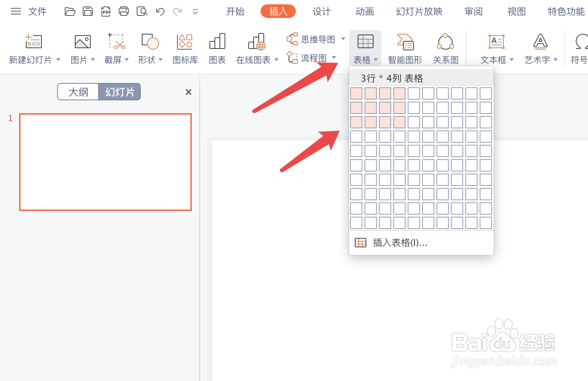Viewport: 588px width, 381px height.
Task: Export to PDF icon
Action: 106,12
